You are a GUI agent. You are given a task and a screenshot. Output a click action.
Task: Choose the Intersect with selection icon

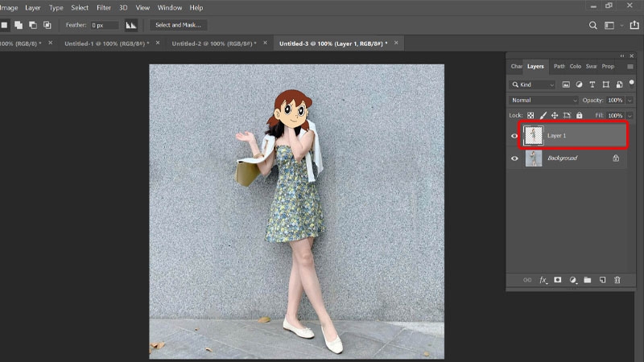pos(47,25)
